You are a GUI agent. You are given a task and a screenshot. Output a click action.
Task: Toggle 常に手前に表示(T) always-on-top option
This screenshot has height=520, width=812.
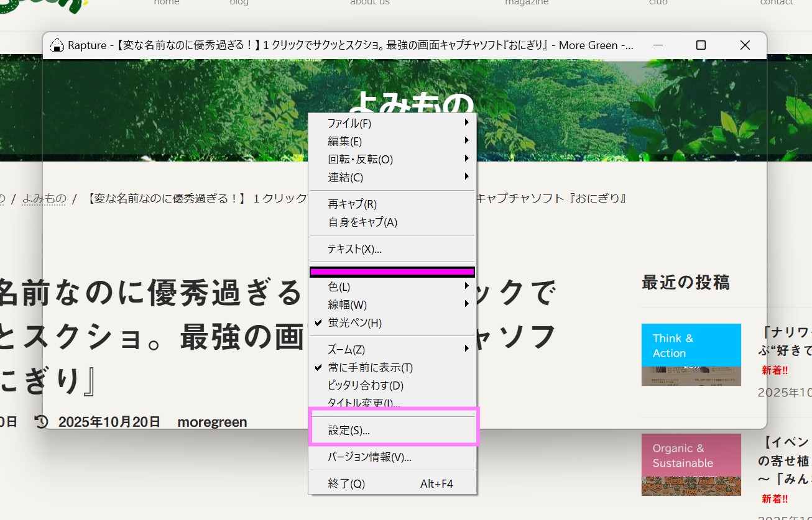coord(370,367)
